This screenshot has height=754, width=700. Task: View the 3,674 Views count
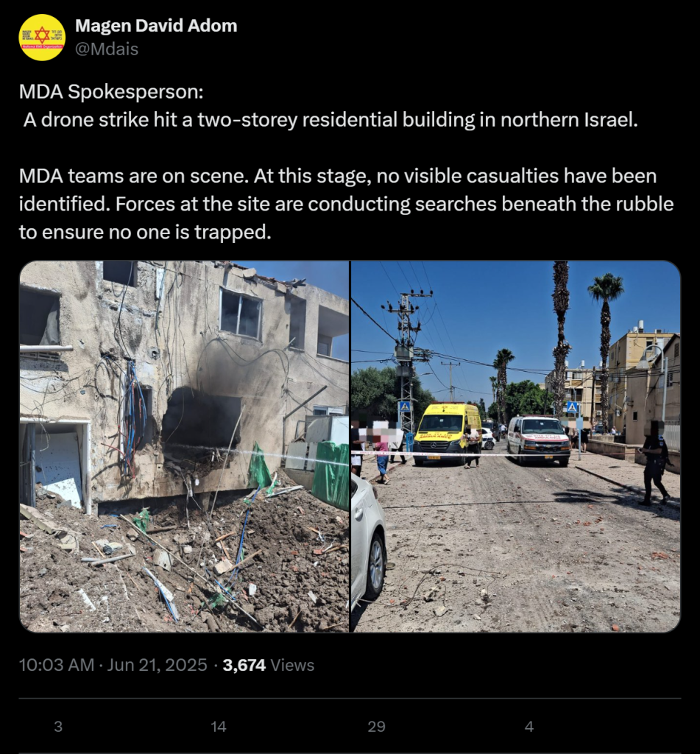point(268,665)
